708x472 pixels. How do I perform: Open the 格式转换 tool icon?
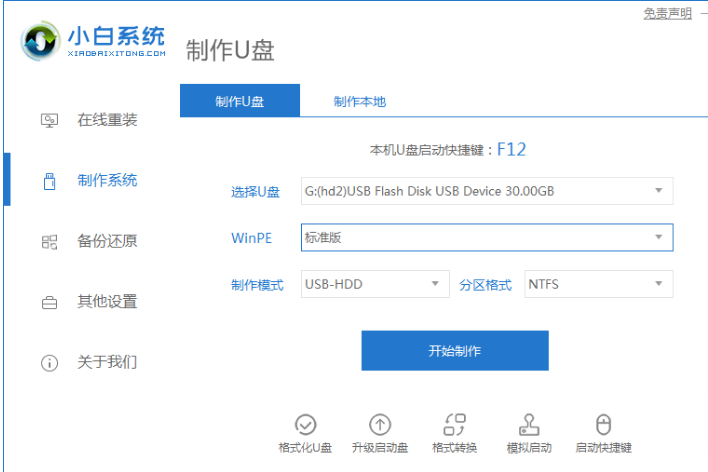tap(455, 424)
